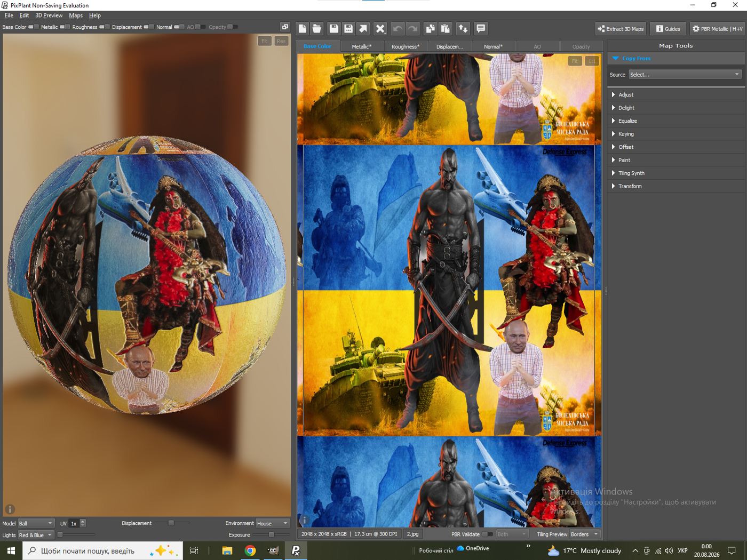Image resolution: width=747 pixels, height=560 pixels.
Task: Click the X delete icon in the toolbar
Action: (x=380, y=29)
